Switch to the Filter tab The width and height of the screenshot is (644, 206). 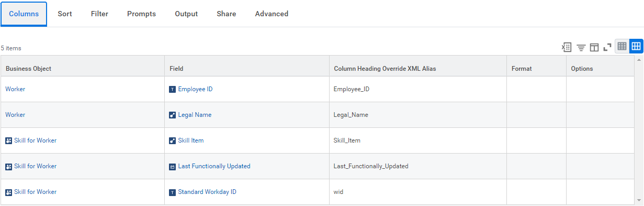[x=99, y=14]
